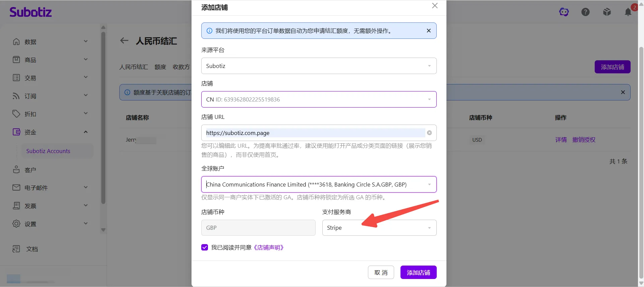
Task: Open the 全球账户 dropdown
Action: pos(319,185)
